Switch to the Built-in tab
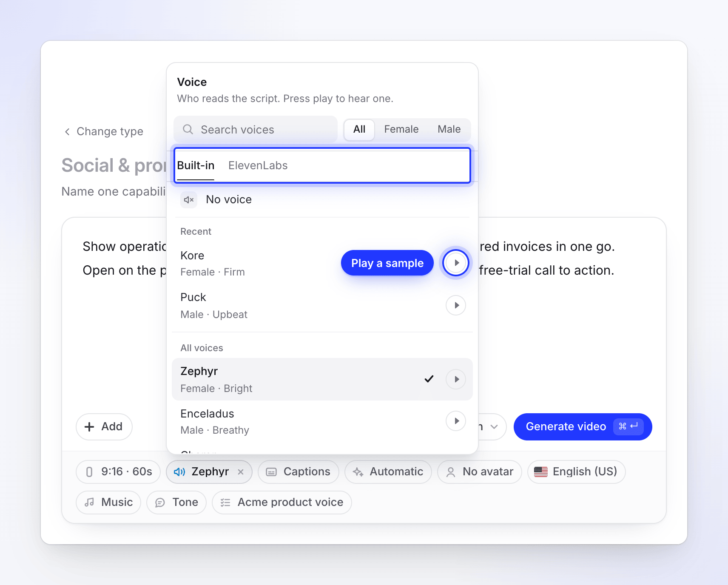 (196, 166)
